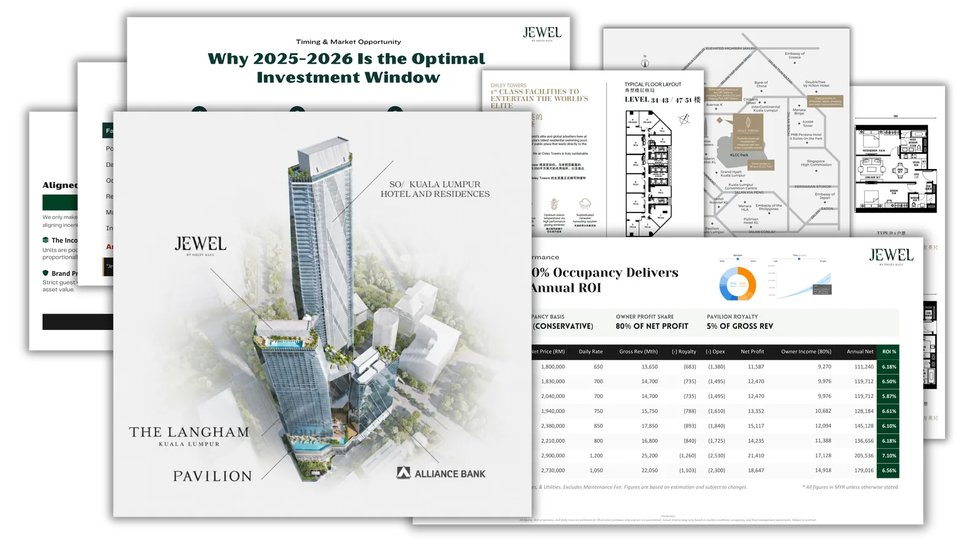This screenshot has width=980, height=551.
Task: Click the 205,536 annual net cell
Action: (864, 455)
